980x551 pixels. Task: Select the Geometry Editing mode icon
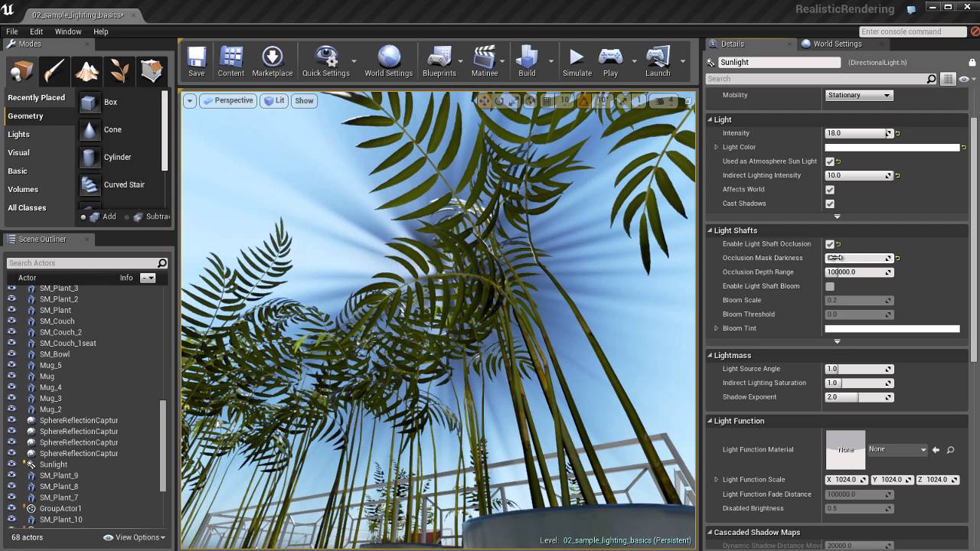coord(152,70)
